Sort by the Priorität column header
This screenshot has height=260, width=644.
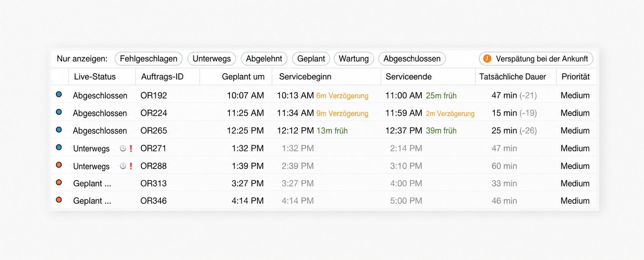click(x=575, y=77)
